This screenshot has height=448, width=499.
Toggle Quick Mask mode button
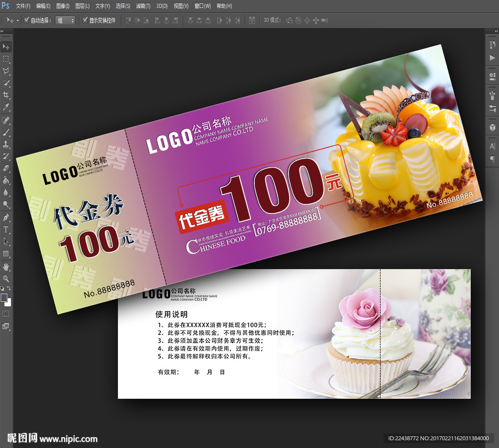point(6,313)
